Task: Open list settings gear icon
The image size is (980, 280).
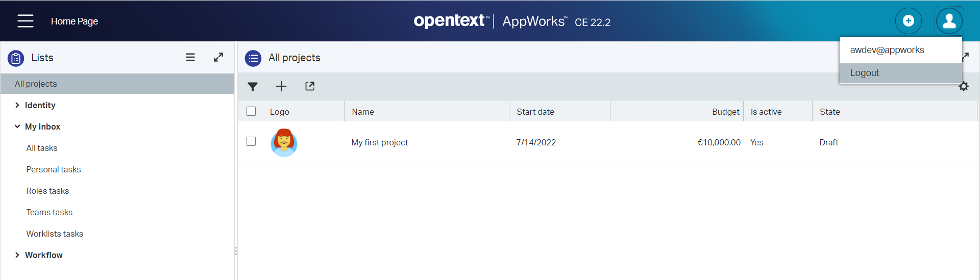Action: point(964,87)
